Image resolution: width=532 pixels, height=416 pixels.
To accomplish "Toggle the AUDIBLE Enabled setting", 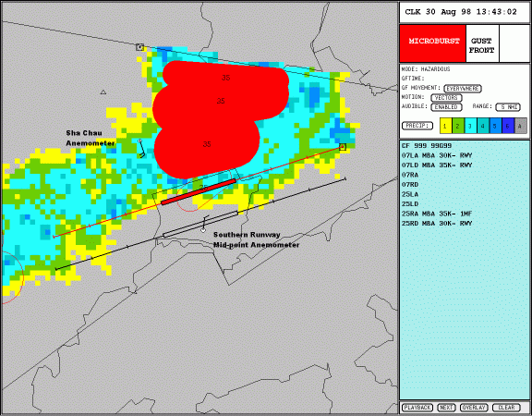I will [x=446, y=107].
